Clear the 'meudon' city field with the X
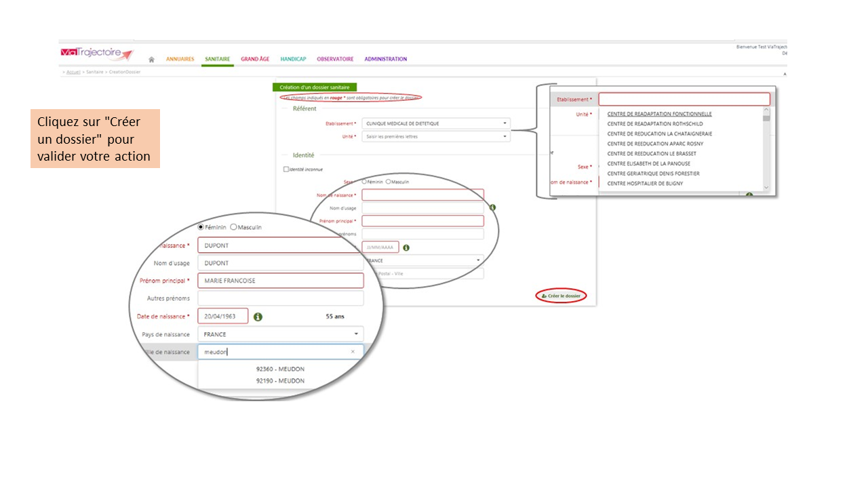This screenshot has height=488, width=868. [353, 352]
